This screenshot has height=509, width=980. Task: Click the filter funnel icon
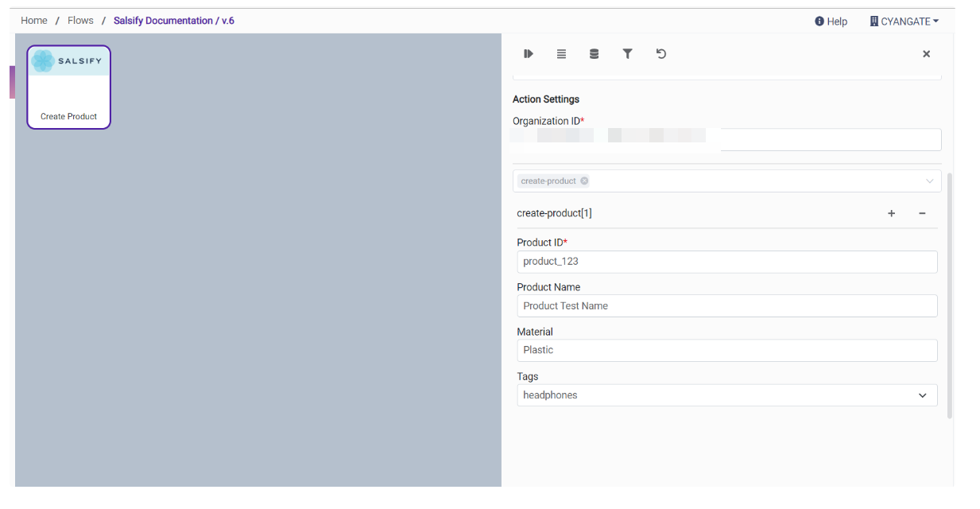point(627,54)
